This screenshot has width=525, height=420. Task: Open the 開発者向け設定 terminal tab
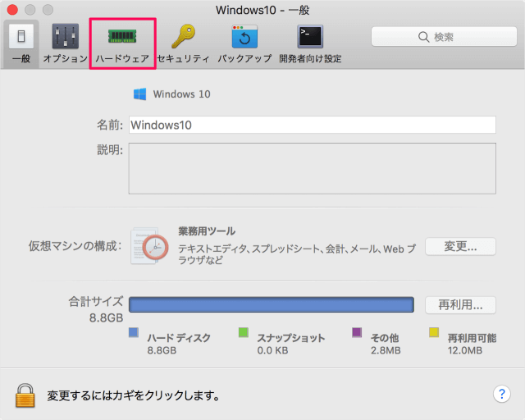pyautogui.click(x=310, y=43)
